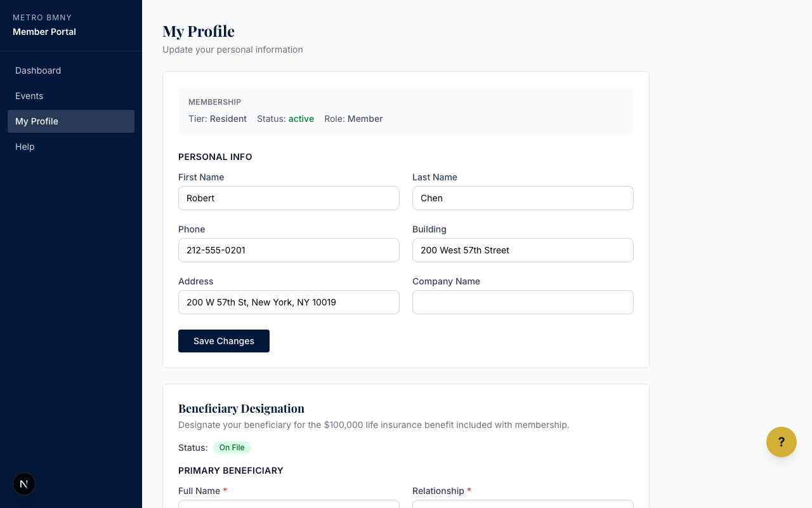Click the Address input field
The width and height of the screenshot is (812, 508).
tap(289, 302)
